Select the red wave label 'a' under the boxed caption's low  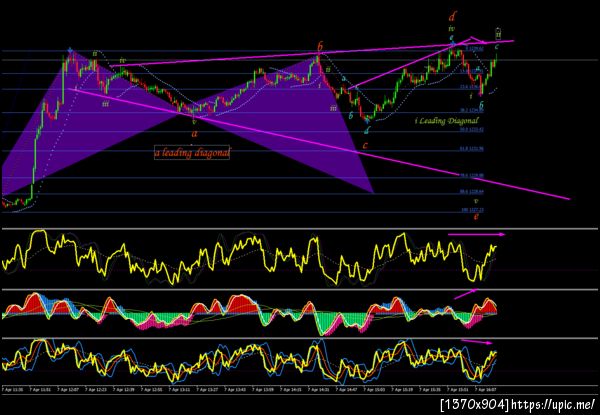[194, 133]
